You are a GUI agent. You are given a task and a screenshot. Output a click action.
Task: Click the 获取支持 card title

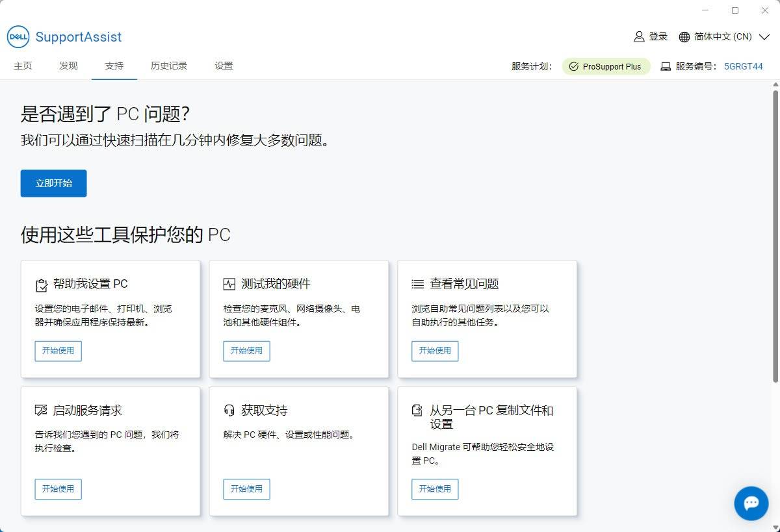coord(264,411)
